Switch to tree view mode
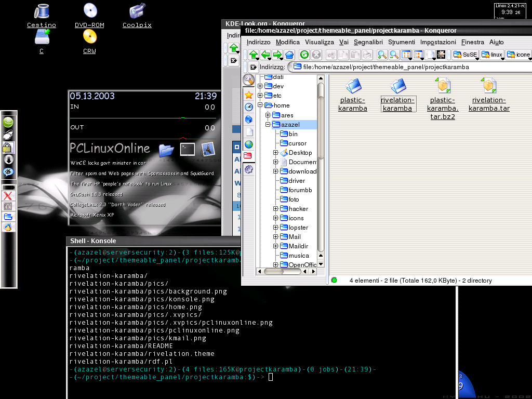Screen dimensions: 532x399 point(419,55)
